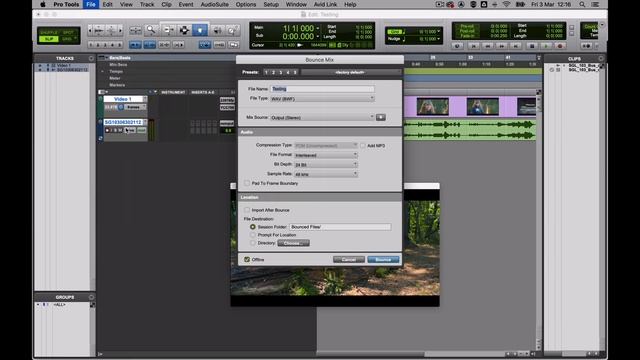
Task: Select the Session Folder radio button
Action: [x=253, y=227]
